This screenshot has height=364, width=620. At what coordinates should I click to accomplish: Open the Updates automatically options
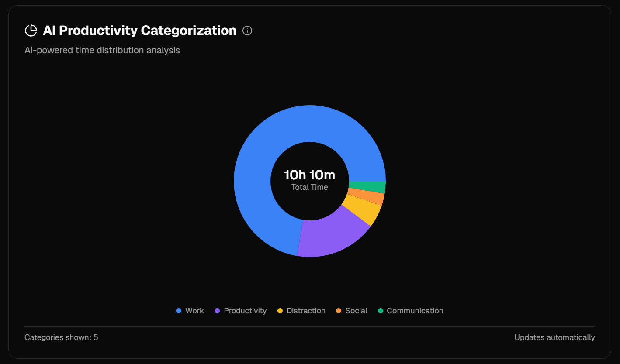[554, 337]
